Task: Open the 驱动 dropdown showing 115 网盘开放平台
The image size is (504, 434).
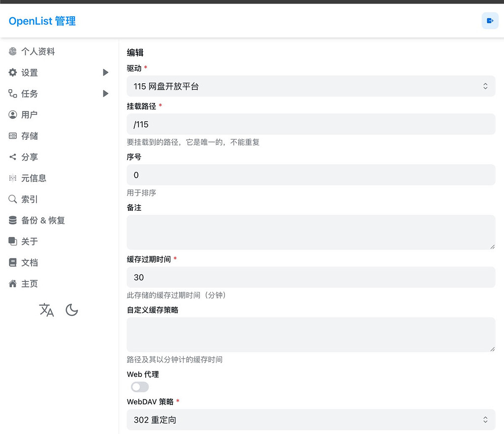Action: (x=311, y=86)
